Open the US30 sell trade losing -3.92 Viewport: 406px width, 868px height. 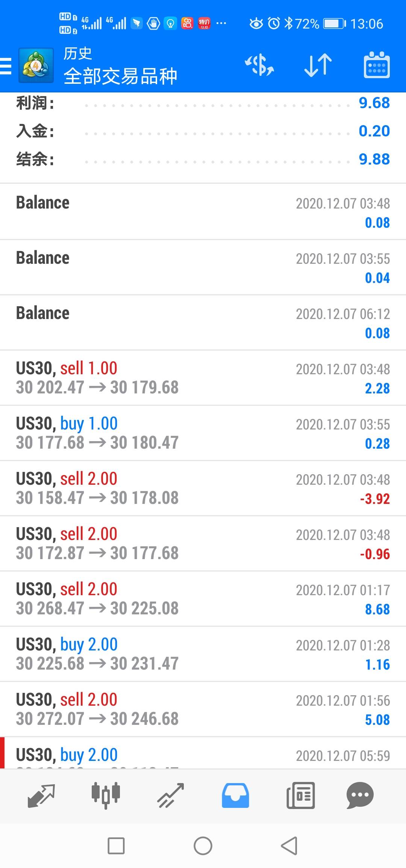point(203,488)
